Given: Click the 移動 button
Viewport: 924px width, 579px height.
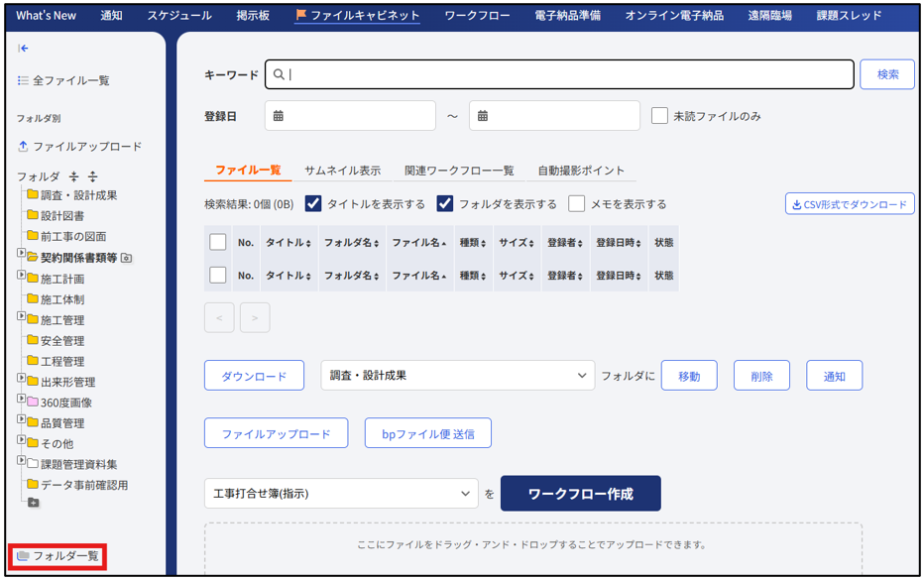Looking at the screenshot, I should point(689,375).
